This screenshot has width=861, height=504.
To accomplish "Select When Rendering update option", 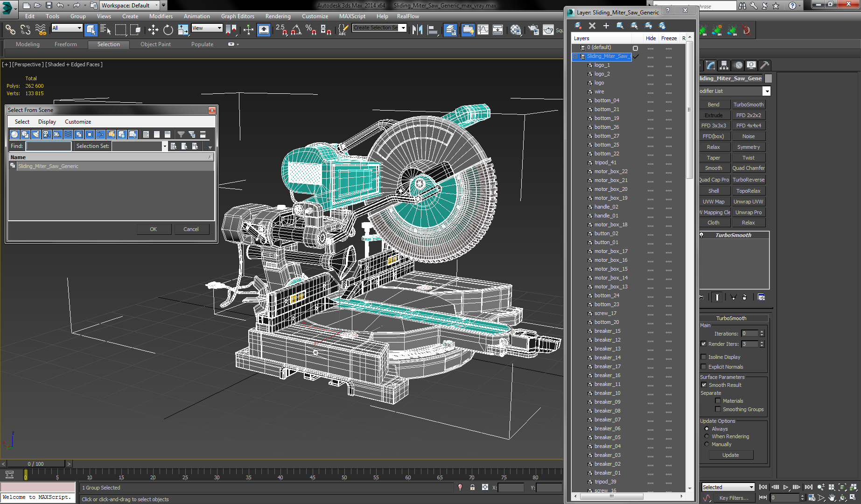I will pyautogui.click(x=707, y=436).
